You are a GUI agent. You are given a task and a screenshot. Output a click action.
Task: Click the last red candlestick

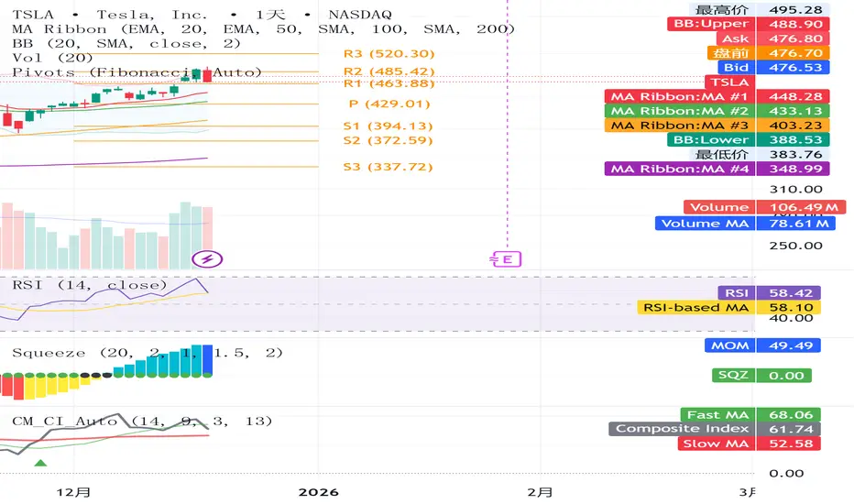pos(207,74)
